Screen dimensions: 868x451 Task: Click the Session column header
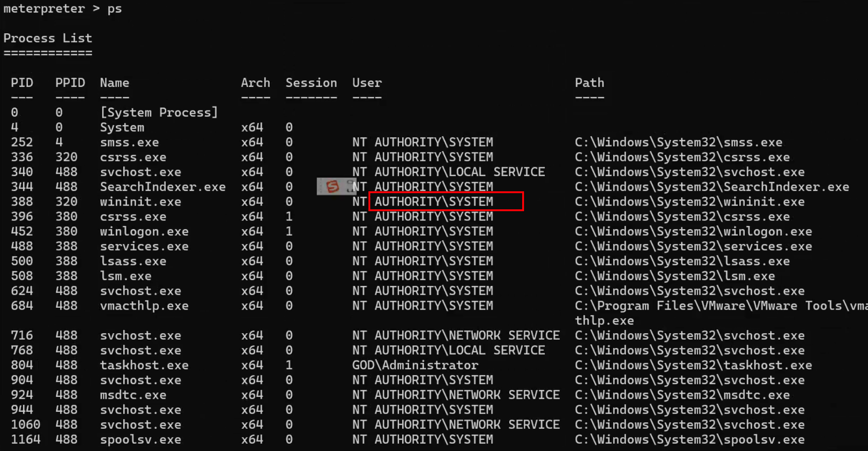pos(311,83)
